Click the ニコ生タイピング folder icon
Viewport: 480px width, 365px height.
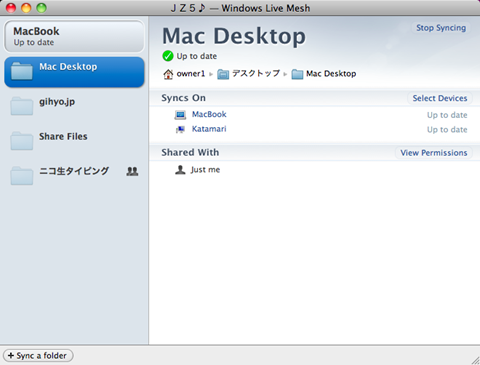click(22, 175)
